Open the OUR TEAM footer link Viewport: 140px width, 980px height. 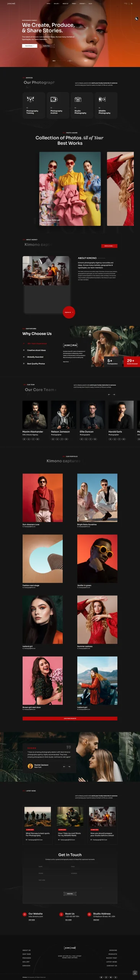[x=26, y=954]
